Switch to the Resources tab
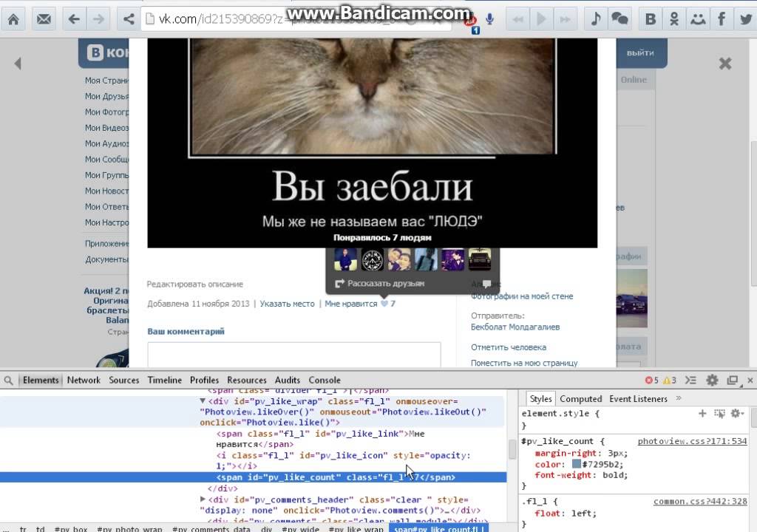The width and height of the screenshot is (757, 532). (x=247, y=380)
